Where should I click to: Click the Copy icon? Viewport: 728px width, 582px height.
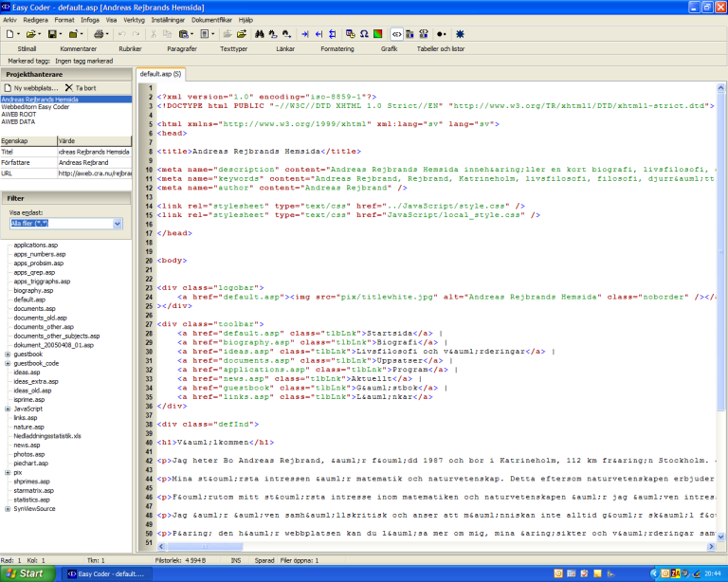pos(167,34)
